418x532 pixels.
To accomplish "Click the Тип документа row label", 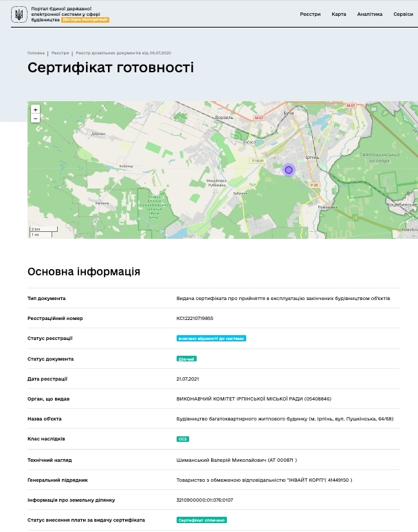I will tap(47, 298).
